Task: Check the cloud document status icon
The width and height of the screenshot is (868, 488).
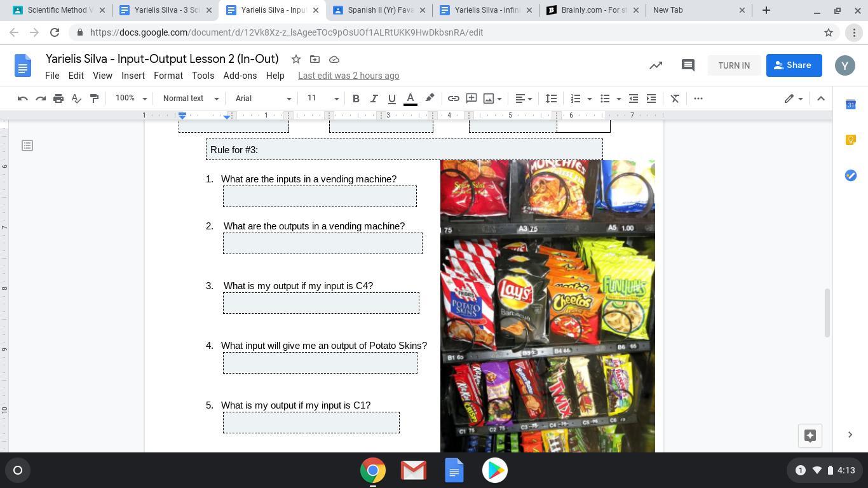Action: pos(334,59)
